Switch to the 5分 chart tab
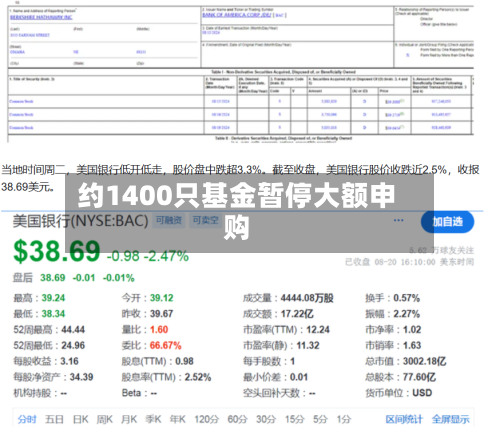The height and width of the screenshot is (427, 500). [320, 419]
